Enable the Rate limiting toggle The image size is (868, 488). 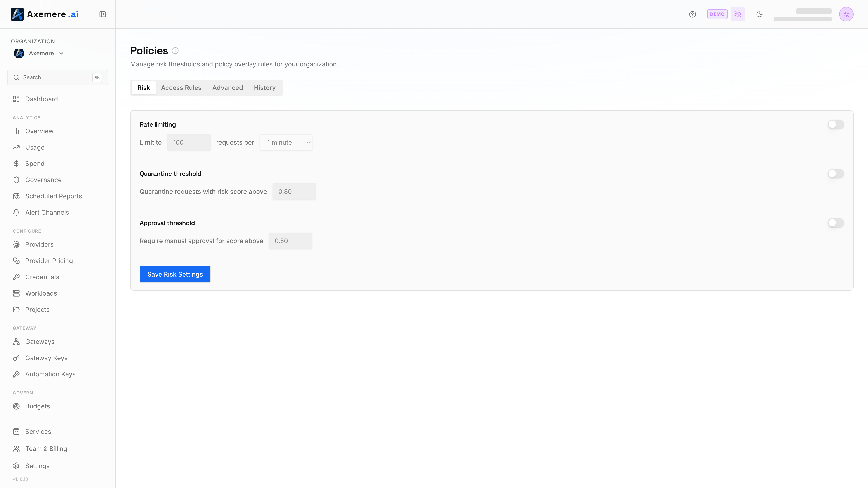coord(836,124)
